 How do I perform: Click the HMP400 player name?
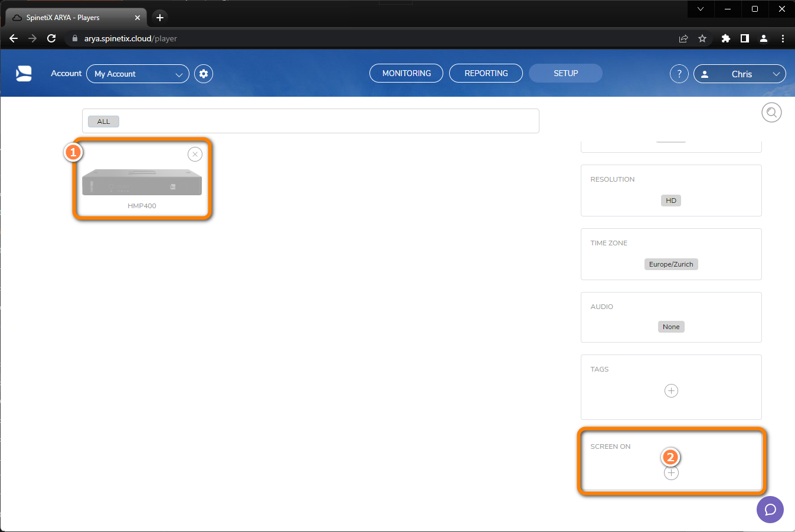tap(142, 206)
